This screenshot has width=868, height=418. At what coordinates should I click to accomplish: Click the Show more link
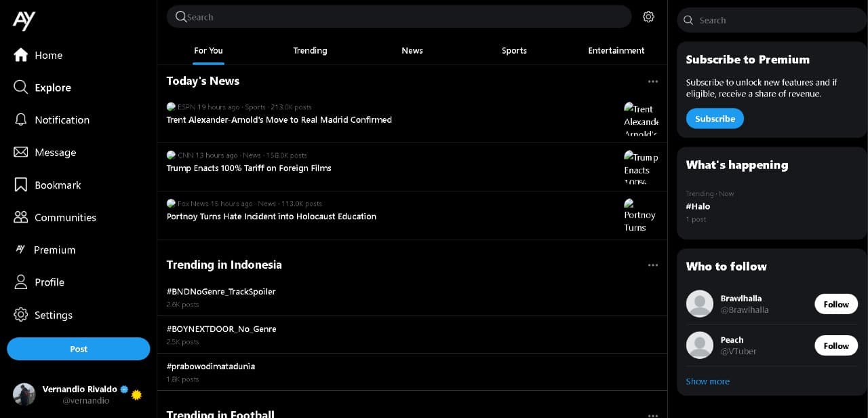pos(707,381)
